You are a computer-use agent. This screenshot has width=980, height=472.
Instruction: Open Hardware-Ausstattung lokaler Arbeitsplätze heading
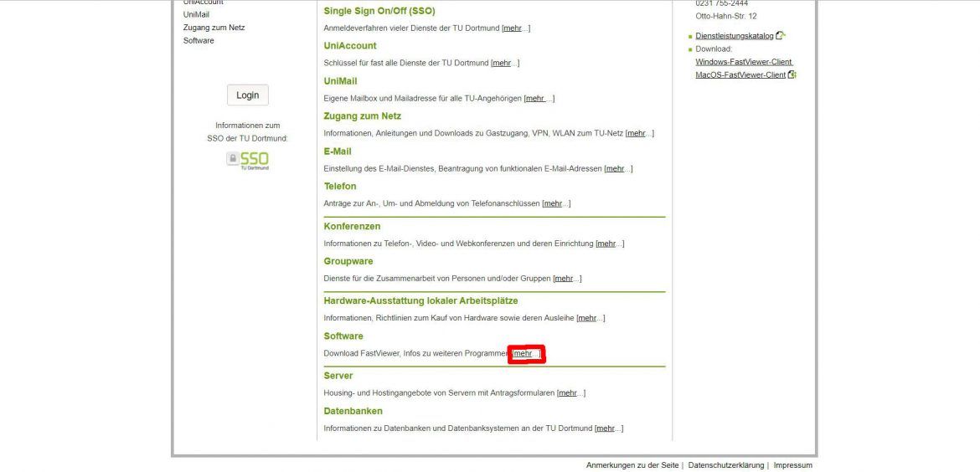point(420,301)
